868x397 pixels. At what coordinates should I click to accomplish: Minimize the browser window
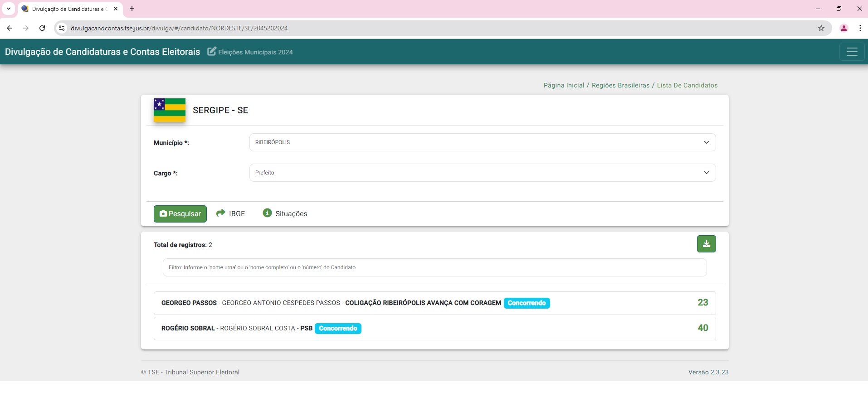pyautogui.click(x=818, y=9)
